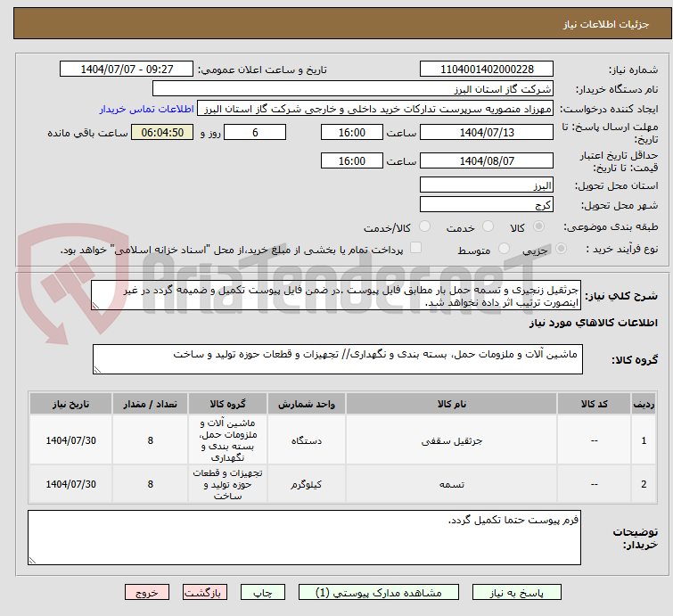
Task: Click the response deadline date 1404/07/13
Action: tap(487, 132)
